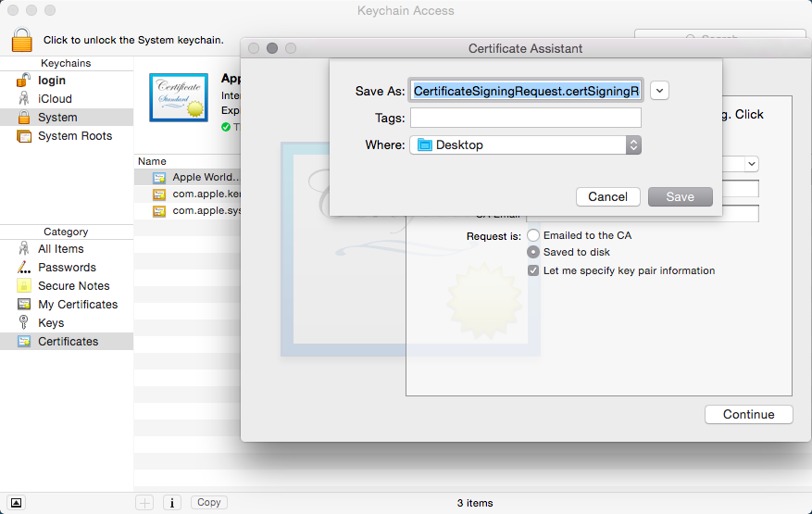Screen dimensions: 812x514
Task: Click the System keychain locked padlock icon
Action: [x=24, y=117]
